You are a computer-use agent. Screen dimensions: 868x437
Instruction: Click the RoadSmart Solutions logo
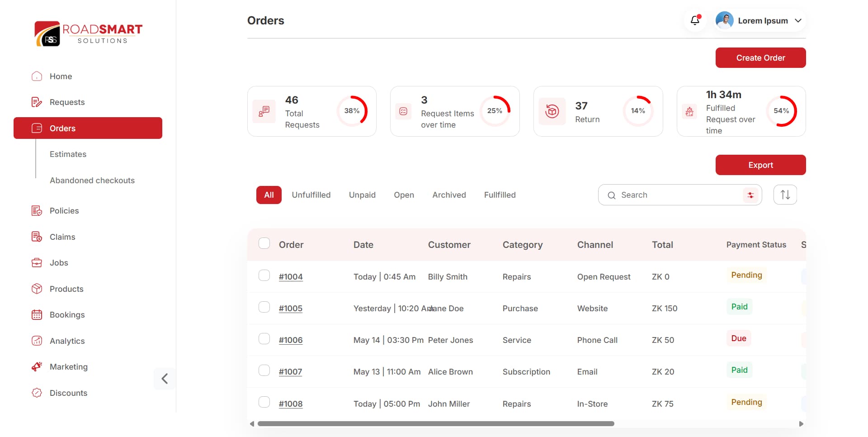point(89,33)
